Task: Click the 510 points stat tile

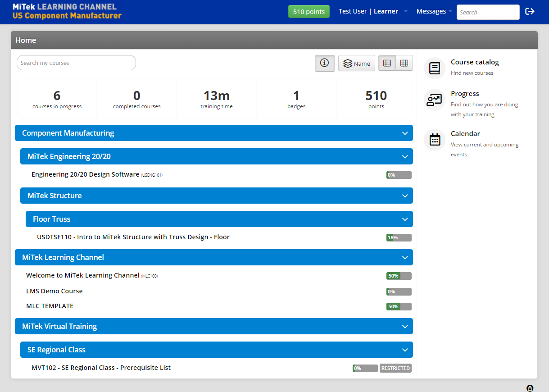Action: tap(376, 99)
